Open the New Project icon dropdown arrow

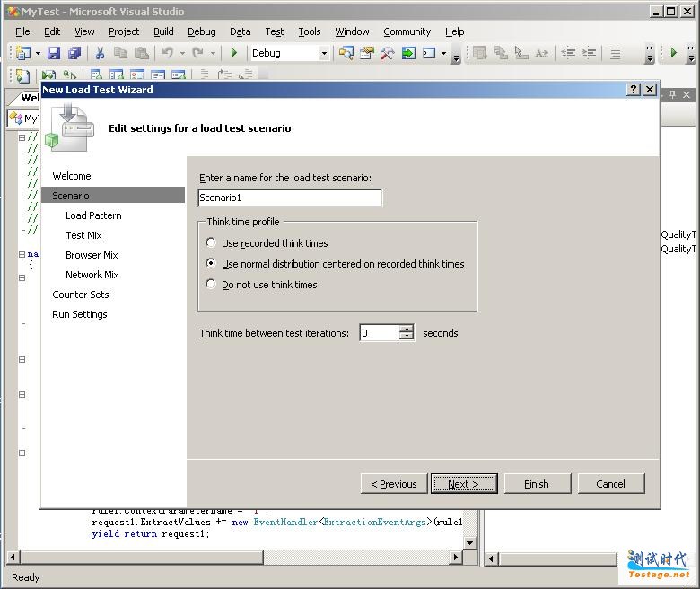click(37, 54)
